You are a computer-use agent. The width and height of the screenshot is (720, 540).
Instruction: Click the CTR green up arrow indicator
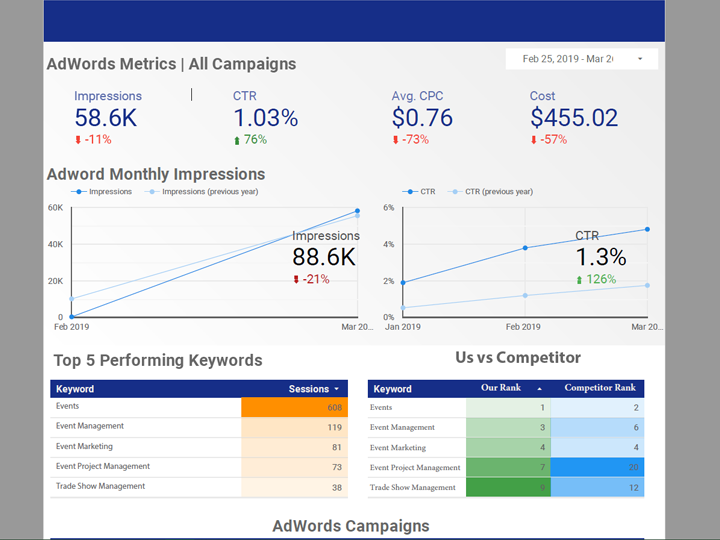237,140
